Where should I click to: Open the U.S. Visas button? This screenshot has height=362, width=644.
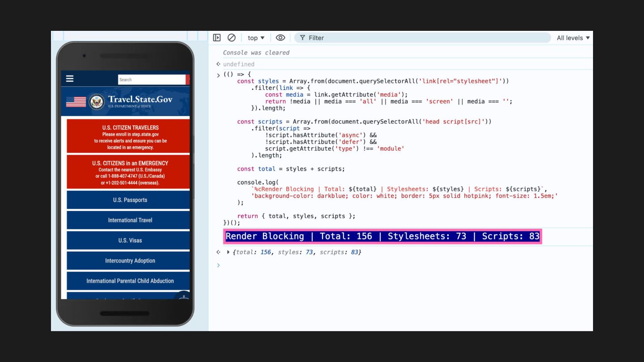coord(128,240)
